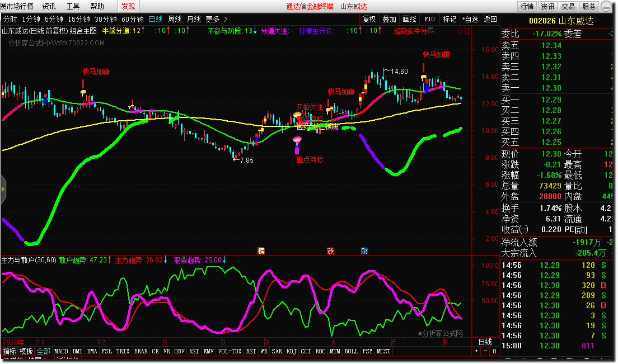Screen dimensions: 618x364
Task: Select the TRIX indicator
Action: point(123,351)
